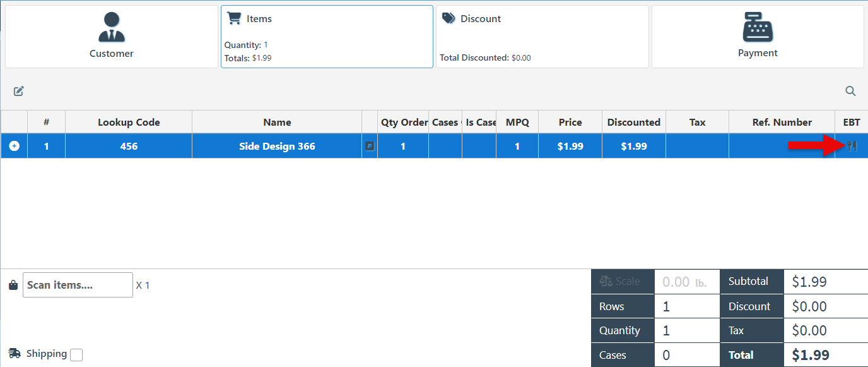The image size is (868, 367).
Task: Click the Ref. Number column header
Action: click(782, 123)
